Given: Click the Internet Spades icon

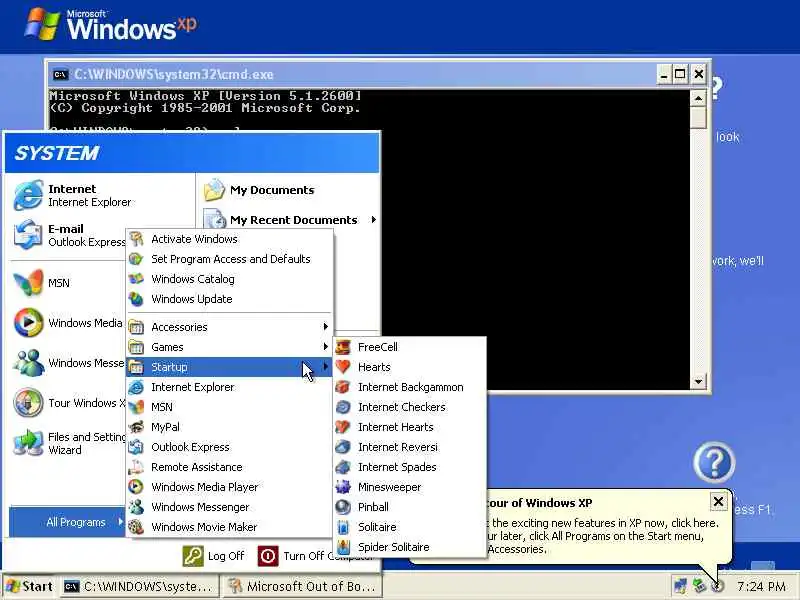Looking at the screenshot, I should tap(343, 467).
